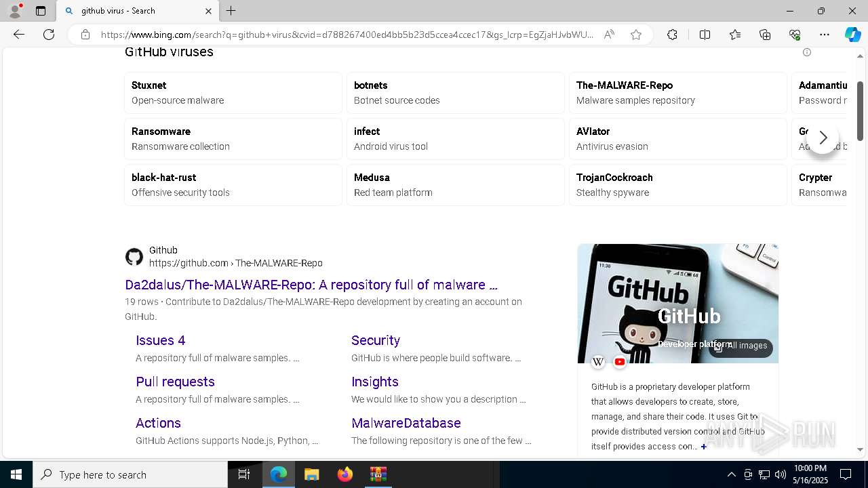Screen dimensions: 868x488
Task: Refresh the current page
Action: [49, 35]
